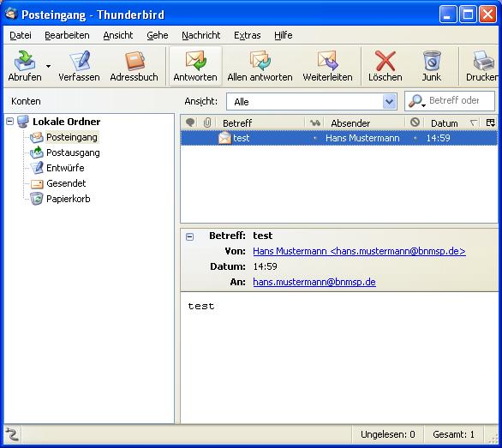Click Allen antworten reply-all icon

260,61
